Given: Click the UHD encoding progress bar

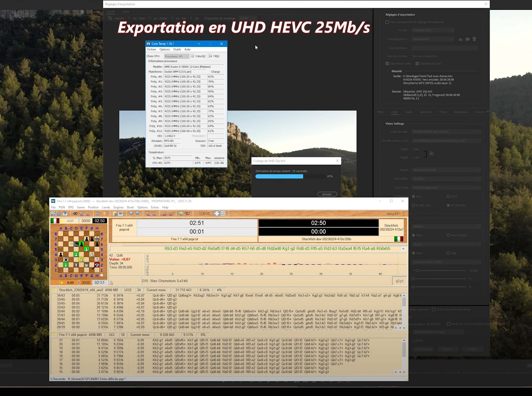Looking at the screenshot, I should (x=290, y=176).
